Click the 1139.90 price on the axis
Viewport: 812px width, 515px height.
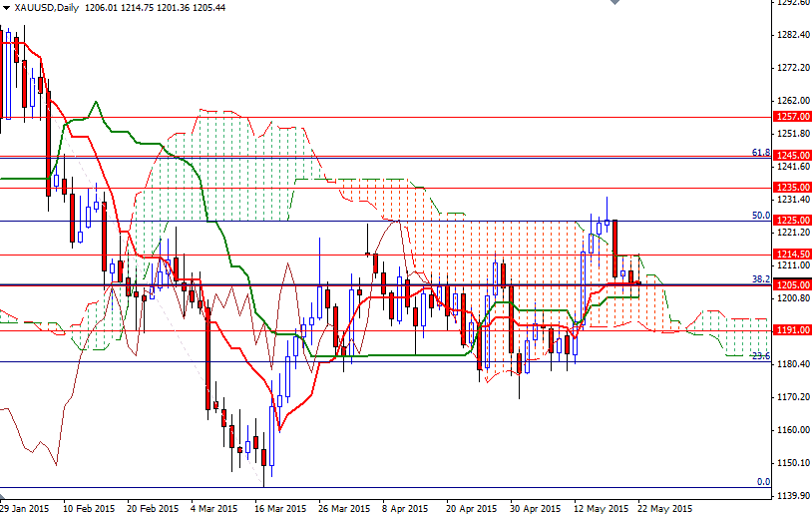tap(793, 496)
